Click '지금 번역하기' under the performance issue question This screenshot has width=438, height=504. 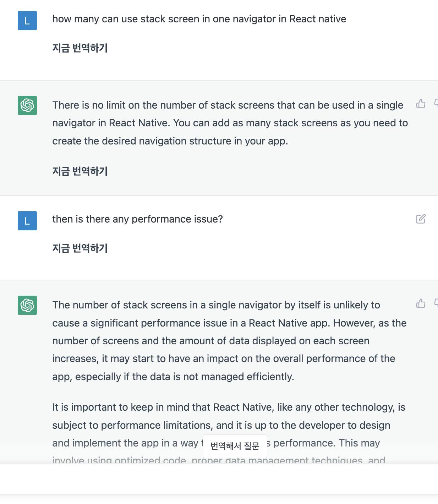[80, 248]
